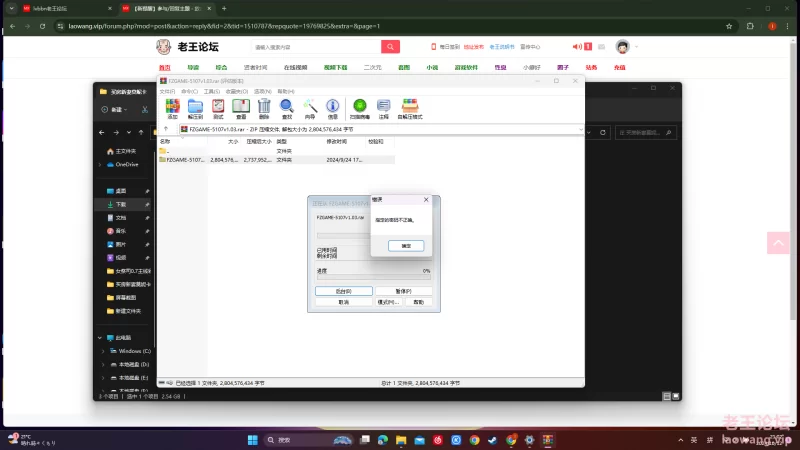This screenshot has width=800, height=450.
Task: Expand OneDrive in Explorer sidebar
Action: tap(100, 164)
